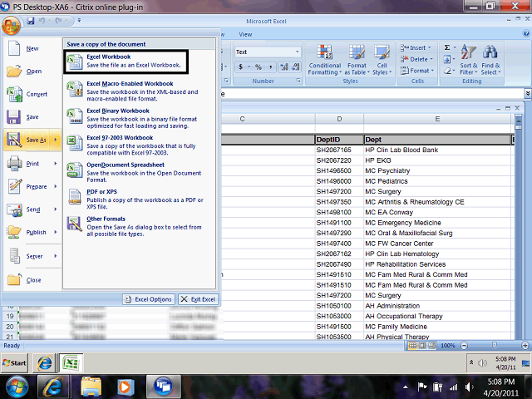532x399 pixels.
Task: Click the accounting dollar format button
Action: [240, 66]
